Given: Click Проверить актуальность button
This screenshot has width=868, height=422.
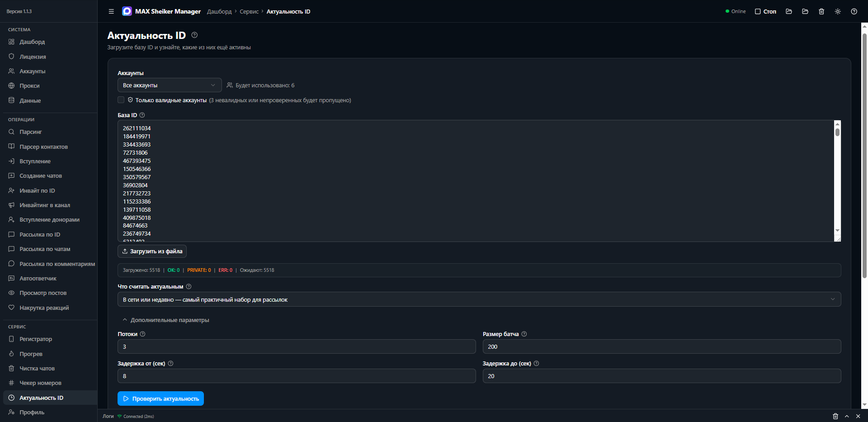Looking at the screenshot, I should (x=160, y=398).
